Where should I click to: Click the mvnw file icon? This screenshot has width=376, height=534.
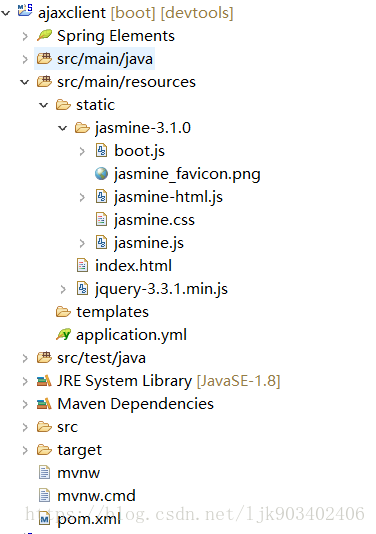[x=44, y=473]
